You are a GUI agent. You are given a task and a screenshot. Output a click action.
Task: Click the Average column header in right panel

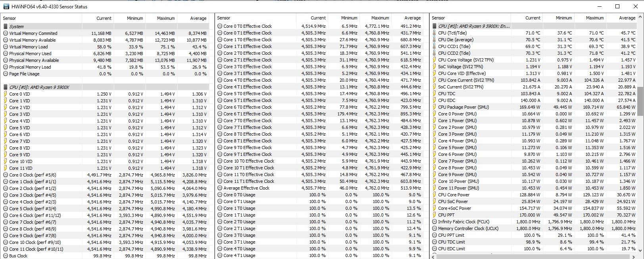622,18
